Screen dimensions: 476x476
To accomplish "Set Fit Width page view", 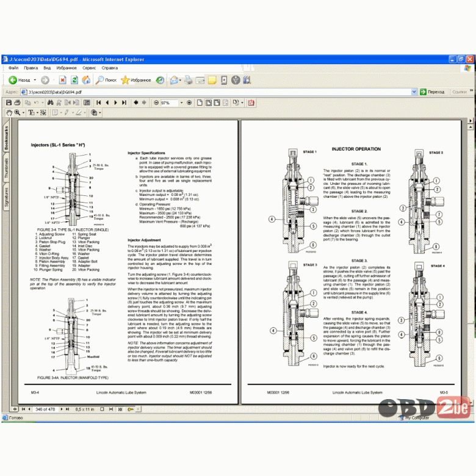I will [217, 103].
